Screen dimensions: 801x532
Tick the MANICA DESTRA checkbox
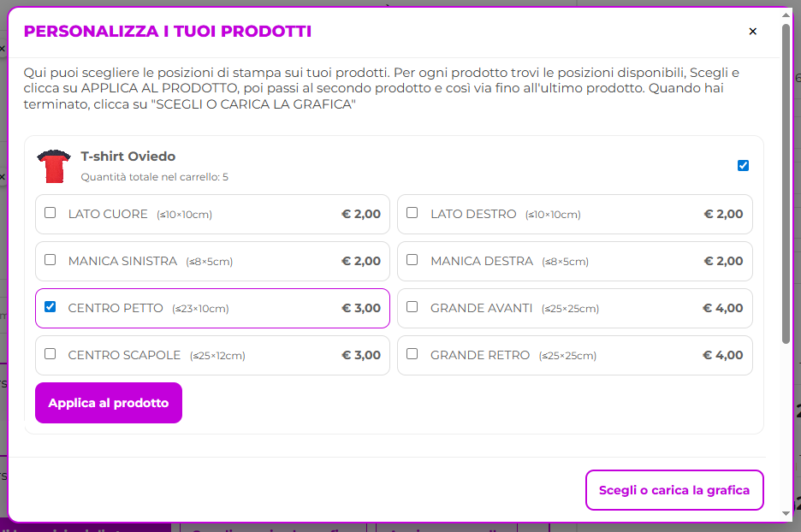click(x=412, y=260)
